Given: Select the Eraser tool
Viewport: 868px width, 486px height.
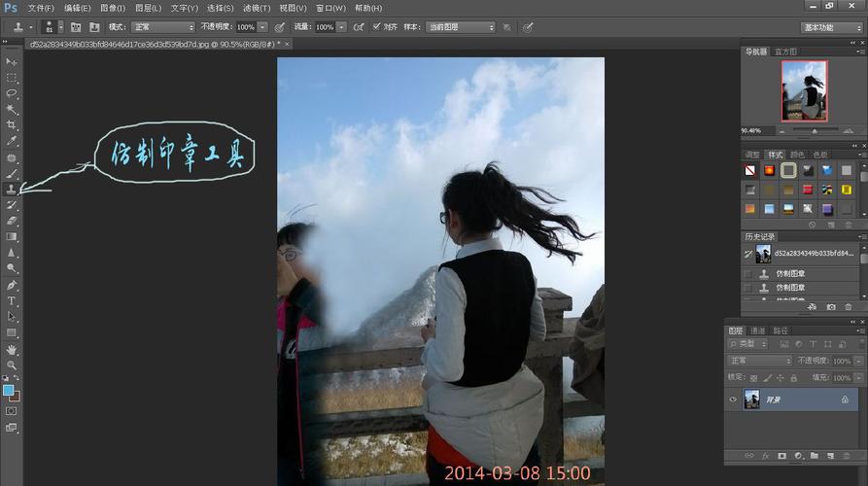Looking at the screenshot, I should click(x=11, y=221).
